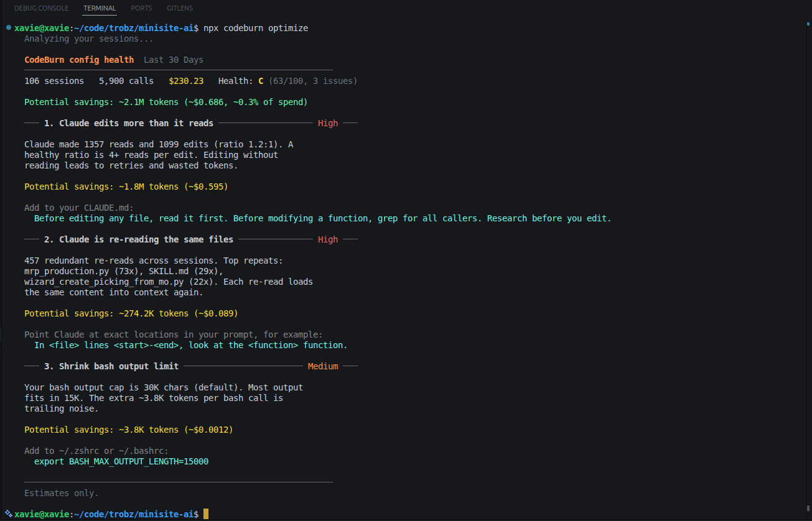The width and height of the screenshot is (812, 521).
Task: Click the line 'Claude made 1357 reads and 1099 edits'
Action: pos(159,144)
